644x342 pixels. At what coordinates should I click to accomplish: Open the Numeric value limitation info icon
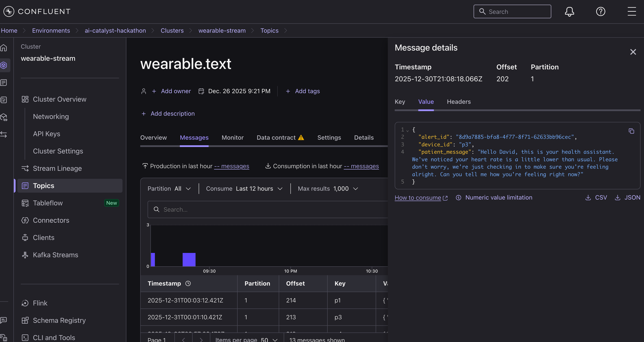(x=459, y=198)
